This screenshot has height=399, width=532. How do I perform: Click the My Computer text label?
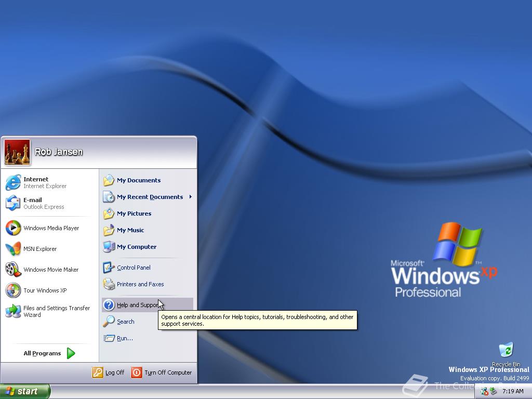(x=137, y=247)
